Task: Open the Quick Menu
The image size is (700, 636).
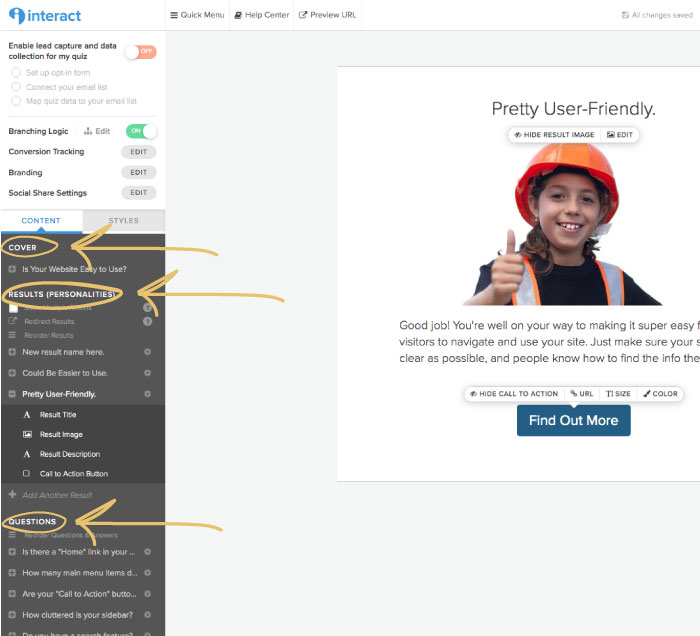Action: 197,15
